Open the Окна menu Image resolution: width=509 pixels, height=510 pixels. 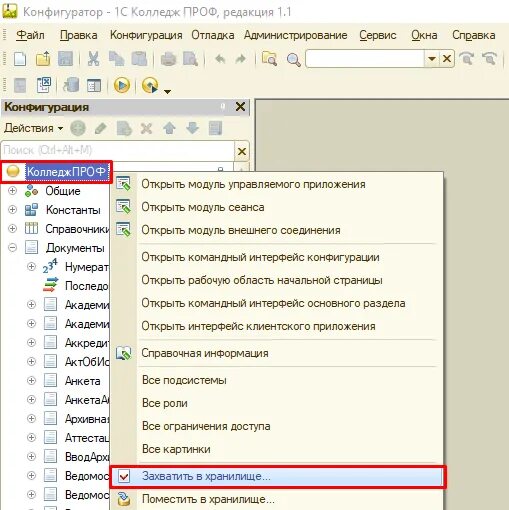click(x=424, y=35)
